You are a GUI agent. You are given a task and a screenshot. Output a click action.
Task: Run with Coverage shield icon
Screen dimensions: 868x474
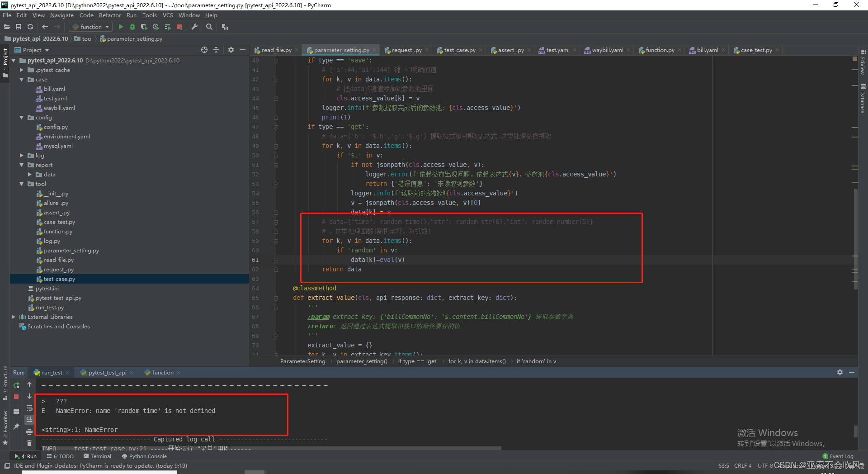[x=144, y=27]
